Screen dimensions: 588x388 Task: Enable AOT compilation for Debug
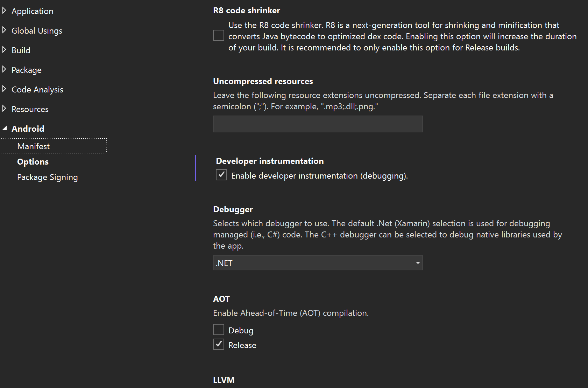(218, 330)
